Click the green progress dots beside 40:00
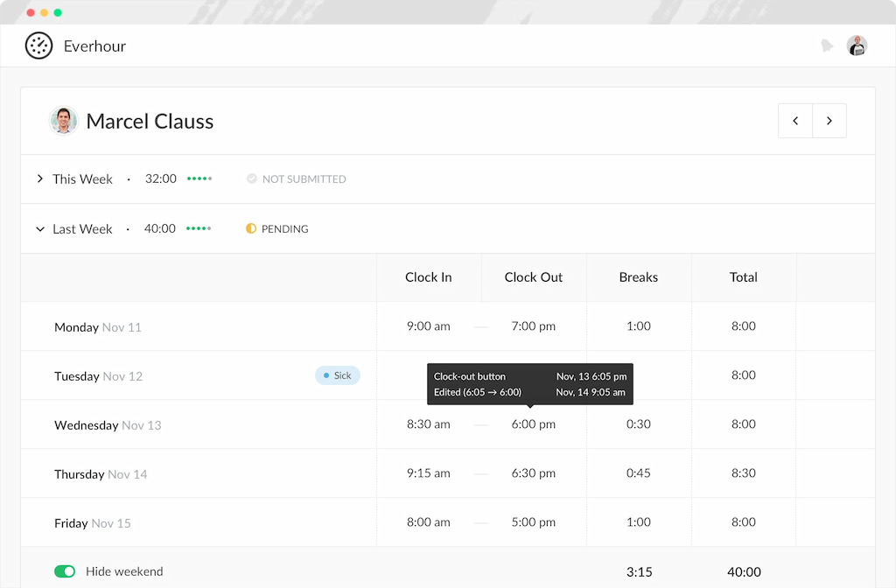Screen dimensions: 896x588 [199, 228]
